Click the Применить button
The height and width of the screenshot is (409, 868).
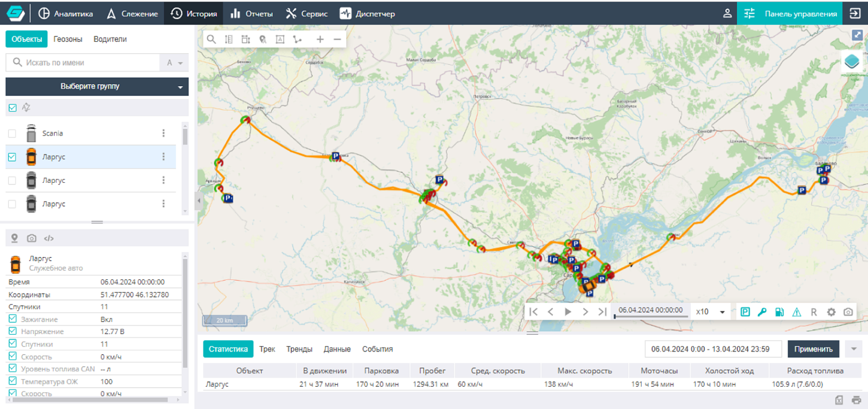(x=813, y=349)
